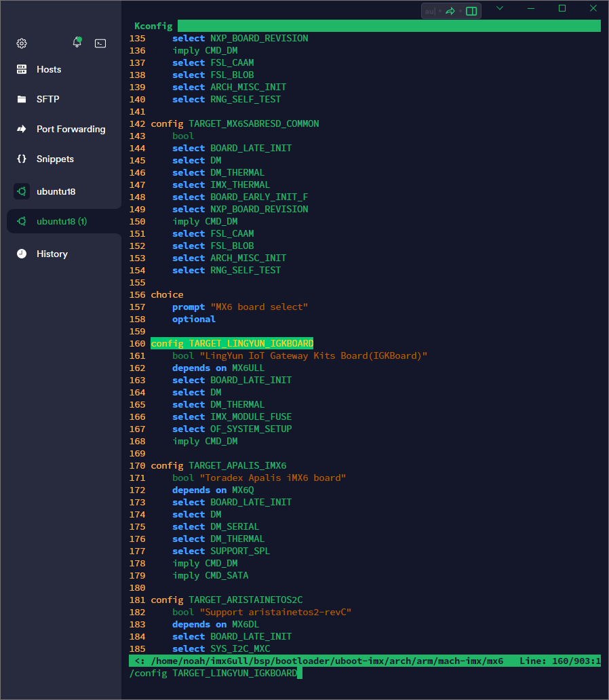
Task: Click the "Line: 160/903:1" status indicator
Action: pos(560,661)
